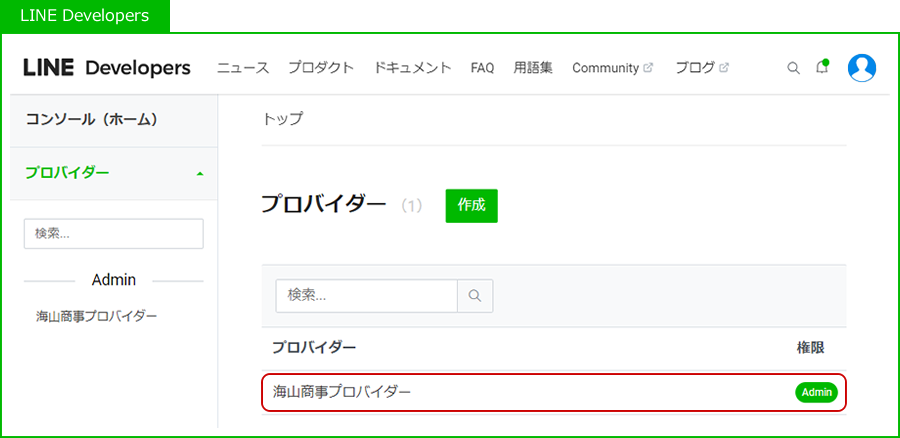Open the header search magnifier icon
The height and width of the screenshot is (438, 900).
point(793,68)
